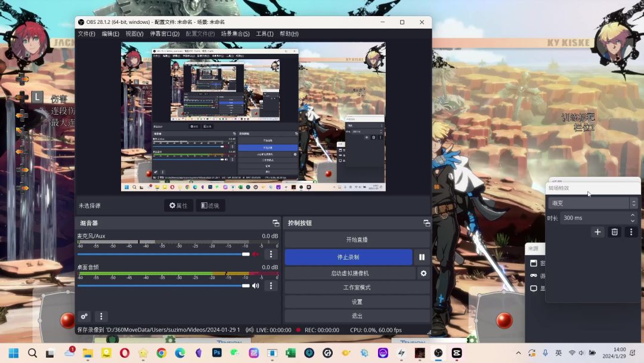Image resolution: width=644 pixels, height=363 pixels.
Task: Open WeChat from taskbar
Action: pos(235,353)
